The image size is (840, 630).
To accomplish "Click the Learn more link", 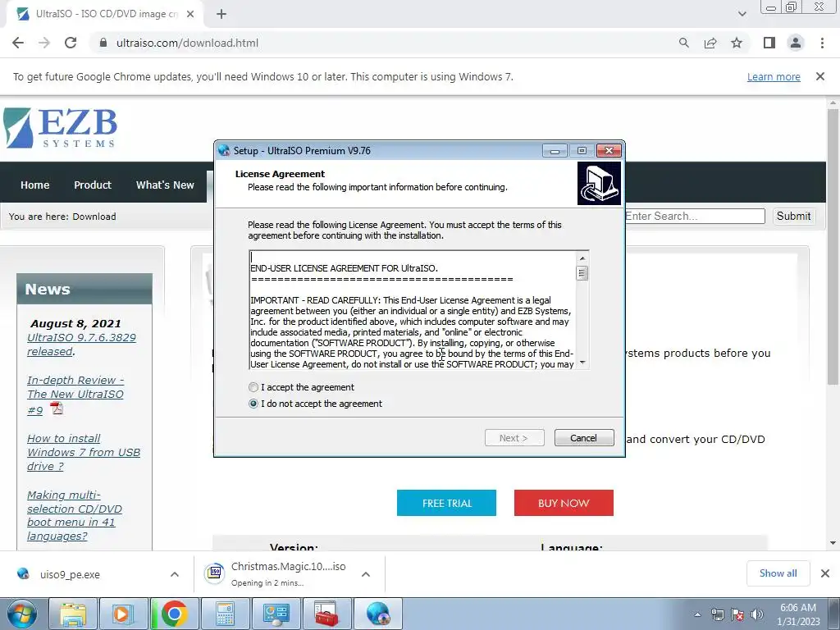I will pyautogui.click(x=774, y=76).
